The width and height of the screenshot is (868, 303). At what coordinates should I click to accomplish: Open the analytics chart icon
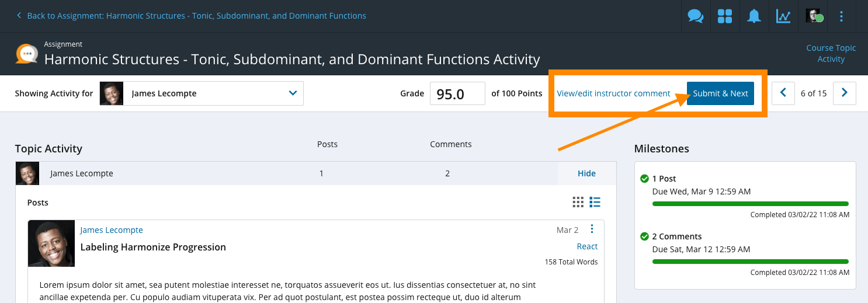pyautogui.click(x=783, y=16)
